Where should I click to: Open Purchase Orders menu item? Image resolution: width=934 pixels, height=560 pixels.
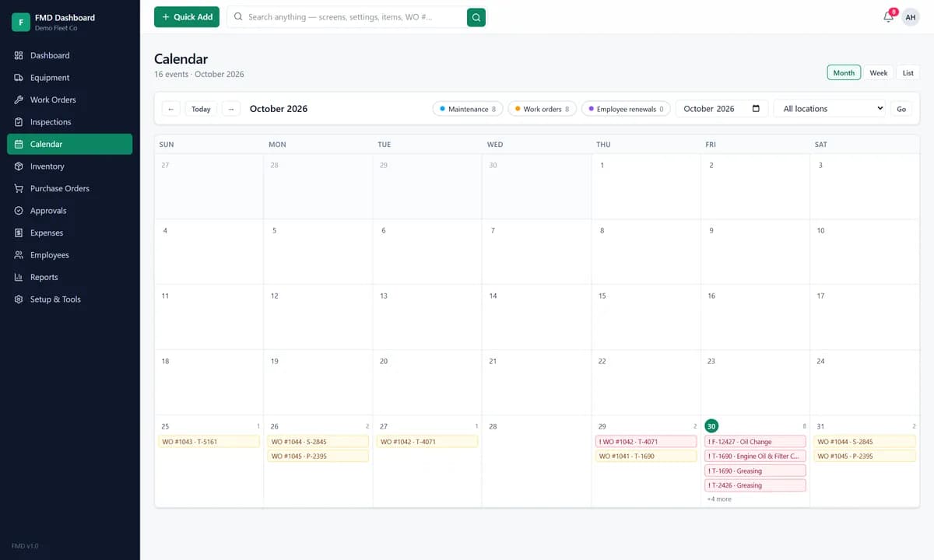click(x=70, y=188)
